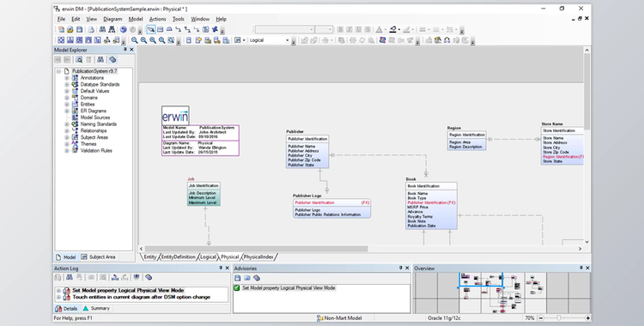Select the Themes item in Model Explorer
The width and height of the screenshot is (644, 326).
tap(88, 144)
